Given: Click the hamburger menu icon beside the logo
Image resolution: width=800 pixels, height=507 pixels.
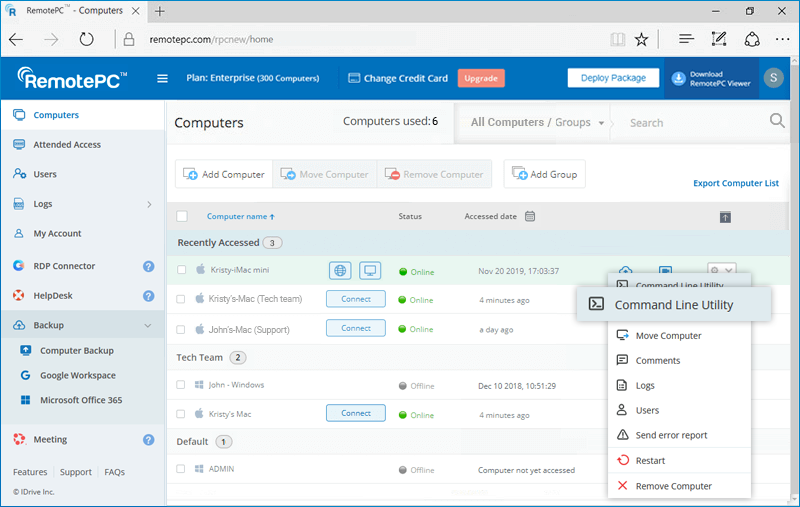Looking at the screenshot, I should pyautogui.click(x=163, y=79).
